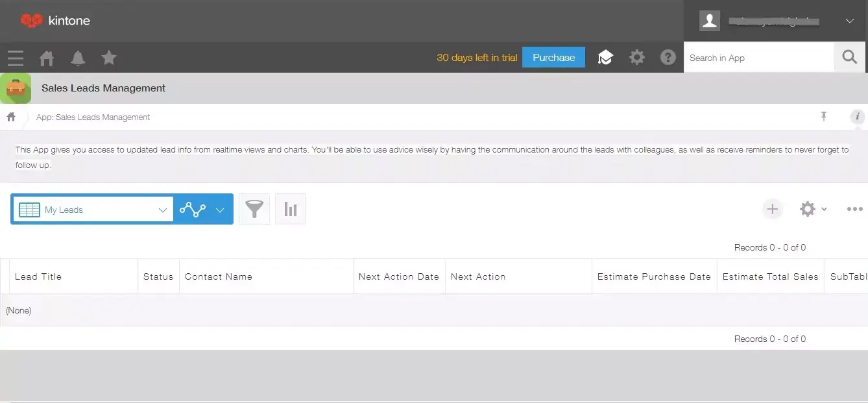Click the list view table icon
This screenshot has width=868, height=403.
pos(30,210)
